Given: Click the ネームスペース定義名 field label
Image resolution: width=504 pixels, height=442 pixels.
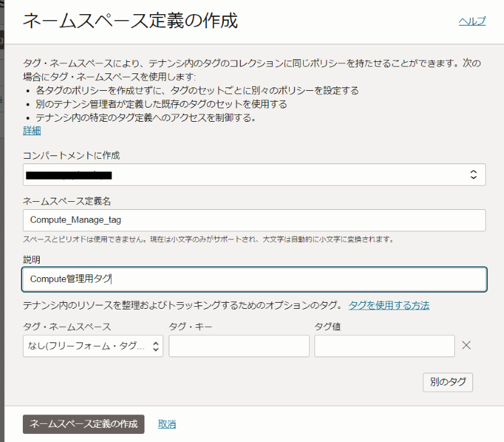Looking at the screenshot, I should point(66,200).
